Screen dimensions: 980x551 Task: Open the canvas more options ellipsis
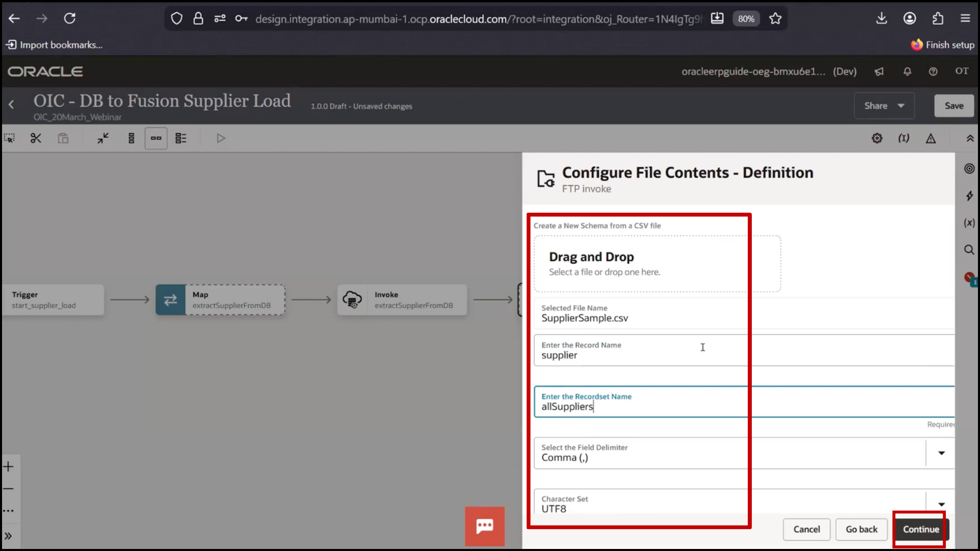tap(9, 511)
